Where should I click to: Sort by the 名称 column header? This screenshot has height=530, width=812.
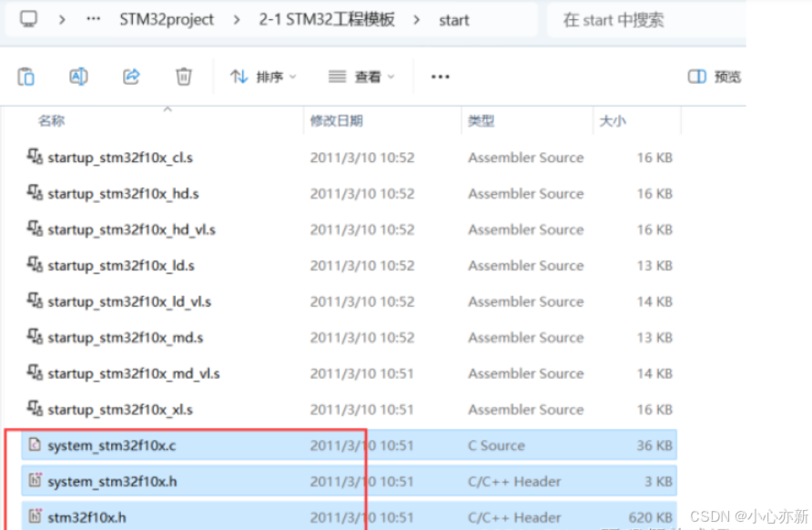(51, 121)
